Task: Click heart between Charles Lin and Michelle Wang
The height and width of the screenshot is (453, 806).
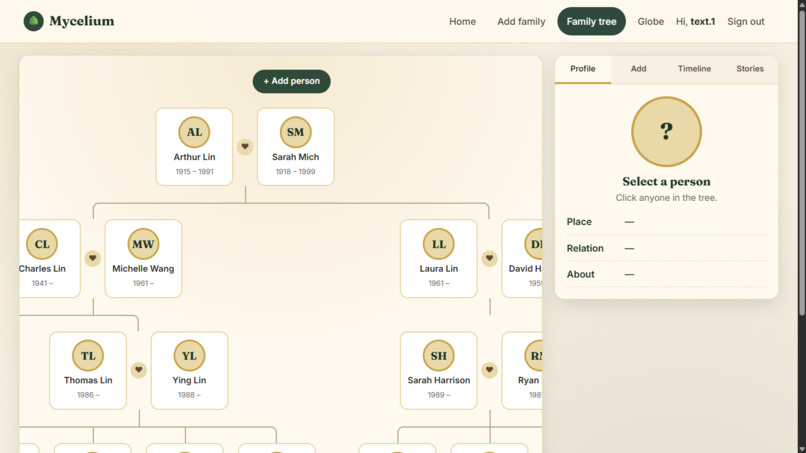Action: click(x=93, y=258)
